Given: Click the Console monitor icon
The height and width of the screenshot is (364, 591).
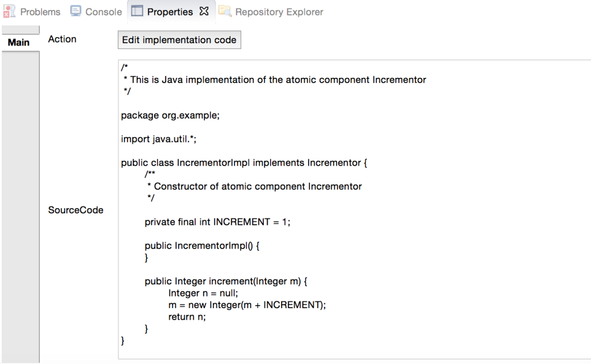Looking at the screenshot, I should point(76,11).
